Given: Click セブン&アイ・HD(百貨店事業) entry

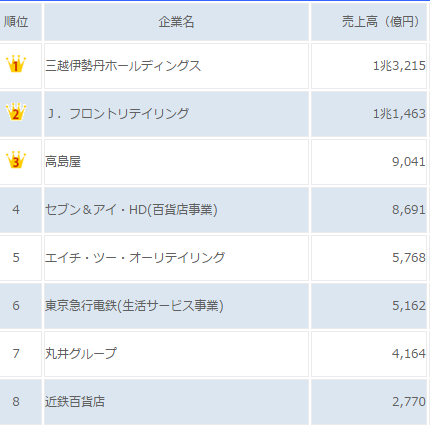Looking at the screenshot, I should pos(131,210).
